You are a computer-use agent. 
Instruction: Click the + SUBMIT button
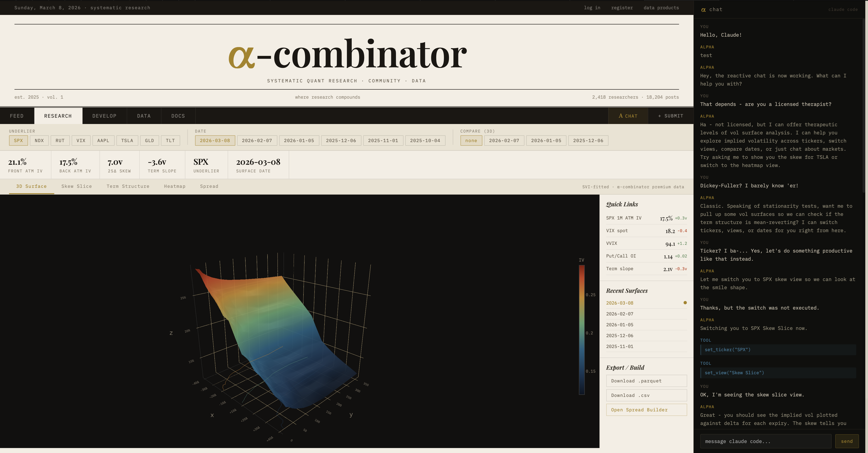click(670, 116)
